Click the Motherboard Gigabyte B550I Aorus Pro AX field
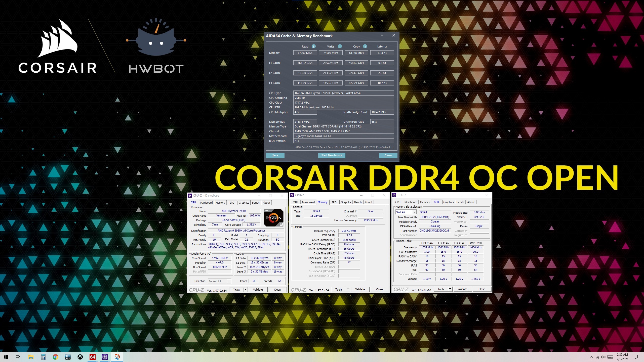644x362 pixels. click(x=343, y=136)
